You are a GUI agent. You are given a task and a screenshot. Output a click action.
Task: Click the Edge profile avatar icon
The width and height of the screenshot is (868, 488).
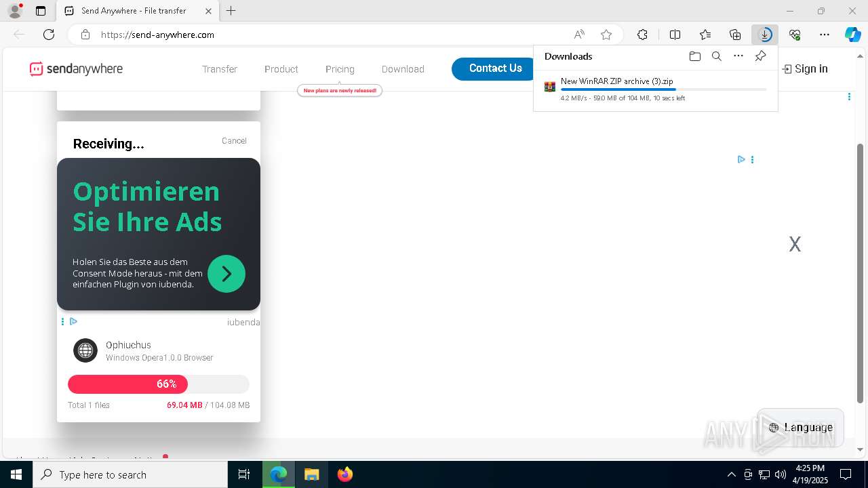(x=14, y=11)
